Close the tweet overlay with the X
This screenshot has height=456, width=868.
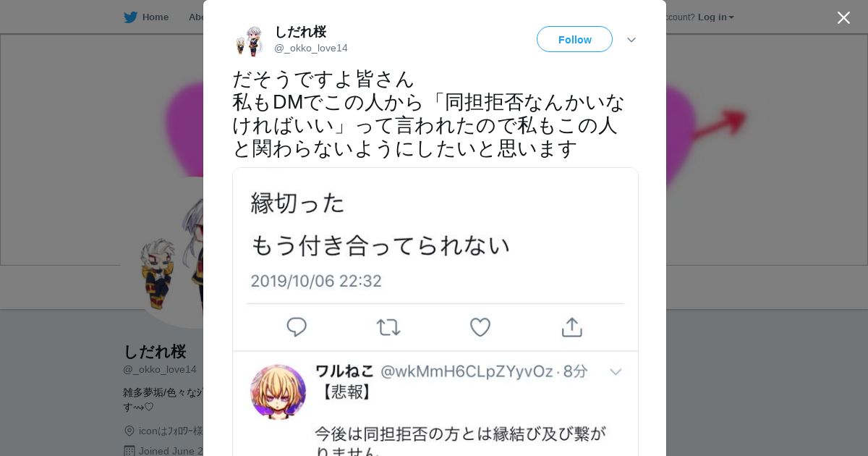coord(843,17)
